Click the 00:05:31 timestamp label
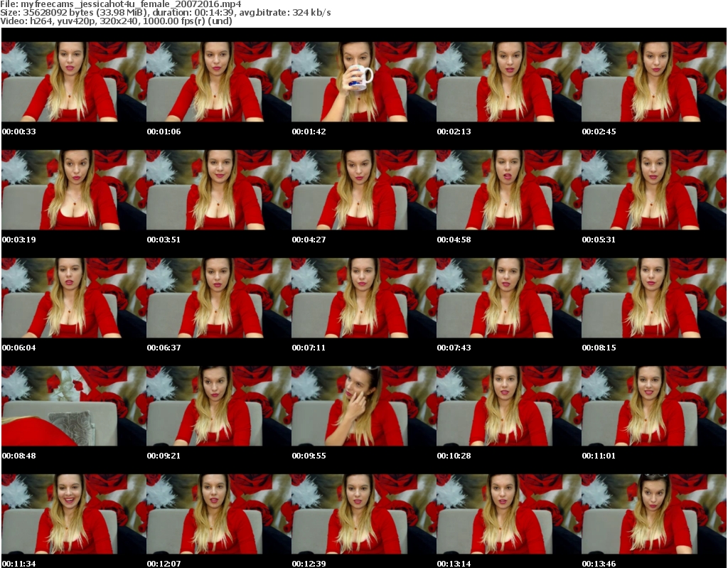 click(599, 240)
